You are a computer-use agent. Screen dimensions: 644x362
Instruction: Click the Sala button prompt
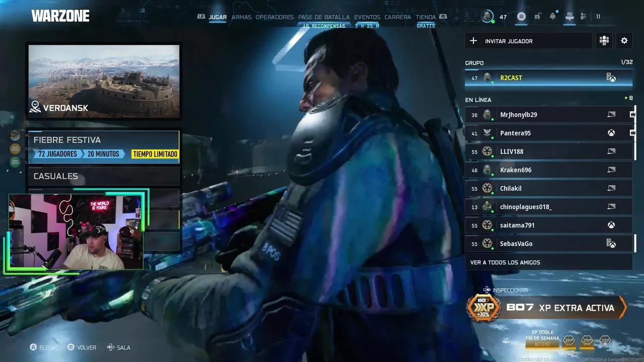click(119, 347)
